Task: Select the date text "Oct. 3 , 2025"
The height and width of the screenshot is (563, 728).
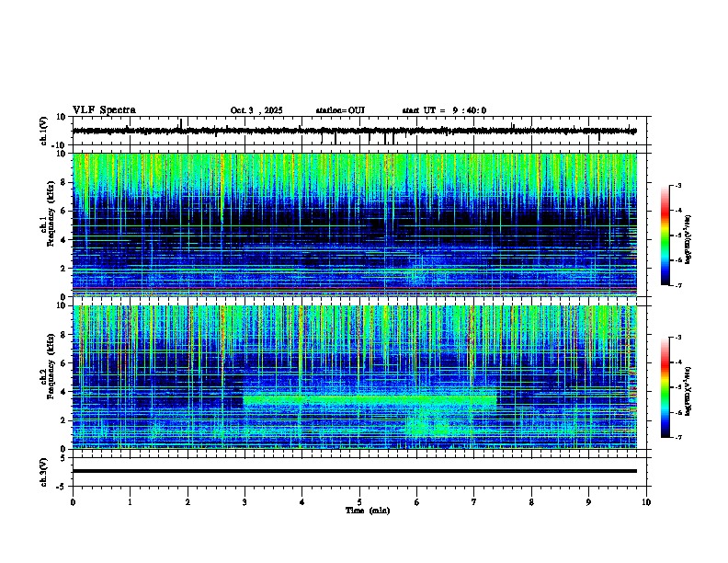Action: pos(256,110)
